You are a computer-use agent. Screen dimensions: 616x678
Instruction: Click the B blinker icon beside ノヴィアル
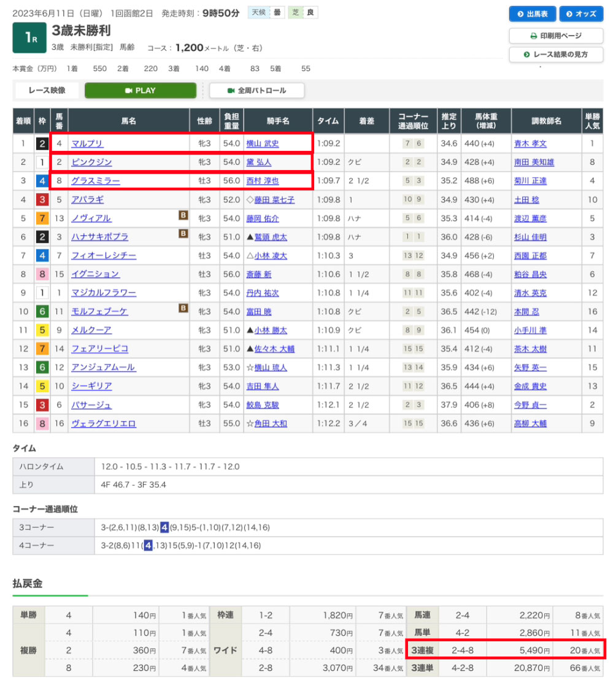(183, 215)
